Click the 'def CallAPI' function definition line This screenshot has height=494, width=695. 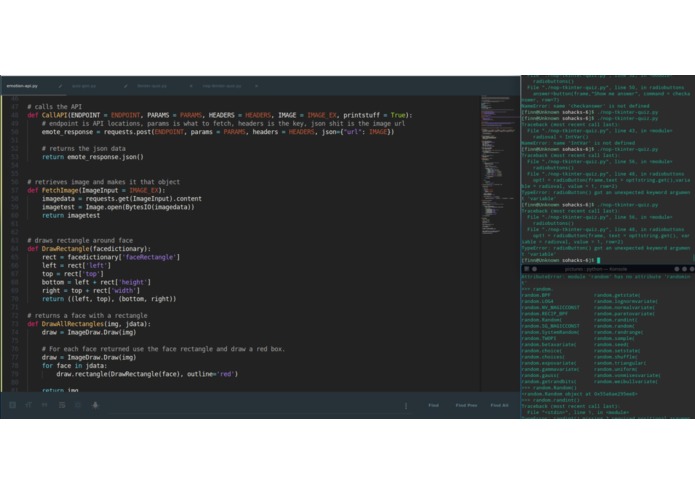[219, 115]
